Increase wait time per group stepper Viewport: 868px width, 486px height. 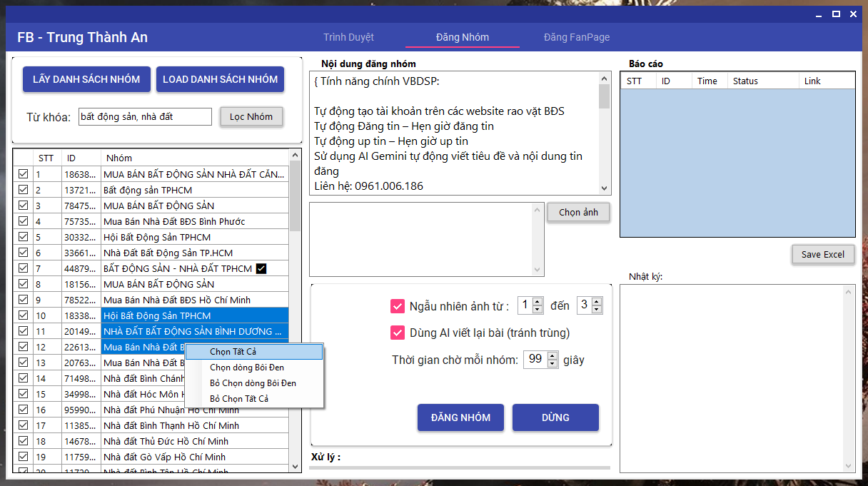(552, 356)
